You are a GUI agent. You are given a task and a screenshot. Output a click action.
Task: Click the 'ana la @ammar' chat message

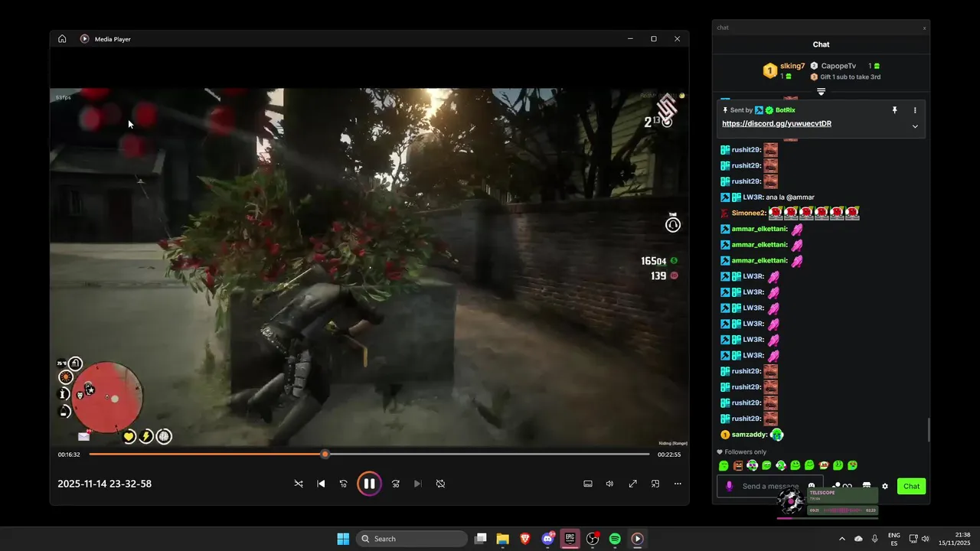coord(790,197)
